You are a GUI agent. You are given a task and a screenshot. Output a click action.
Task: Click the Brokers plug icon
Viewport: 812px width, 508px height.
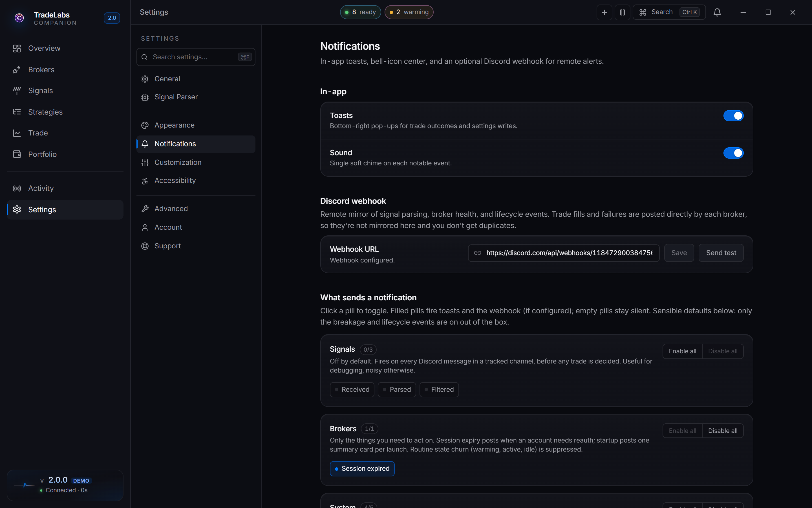(17, 69)
